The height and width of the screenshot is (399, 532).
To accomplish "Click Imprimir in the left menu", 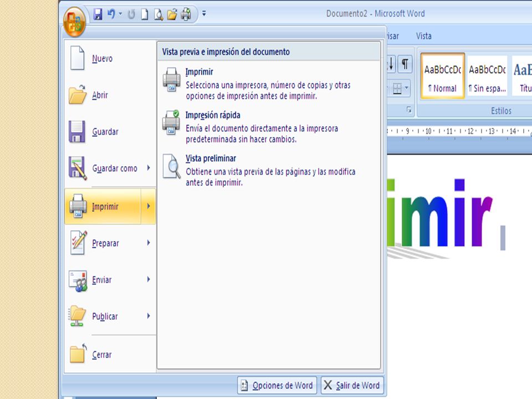I will coord(103,206).
